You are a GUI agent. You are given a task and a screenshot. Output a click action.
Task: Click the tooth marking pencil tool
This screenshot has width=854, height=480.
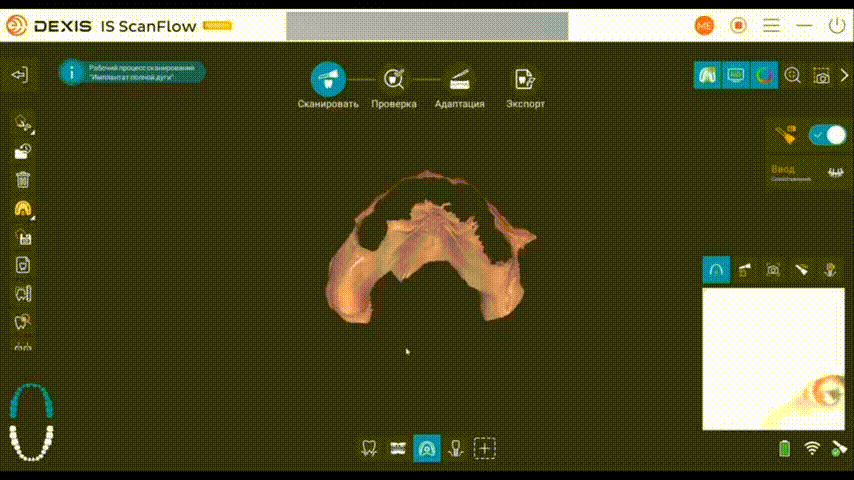tap(23, 322)
